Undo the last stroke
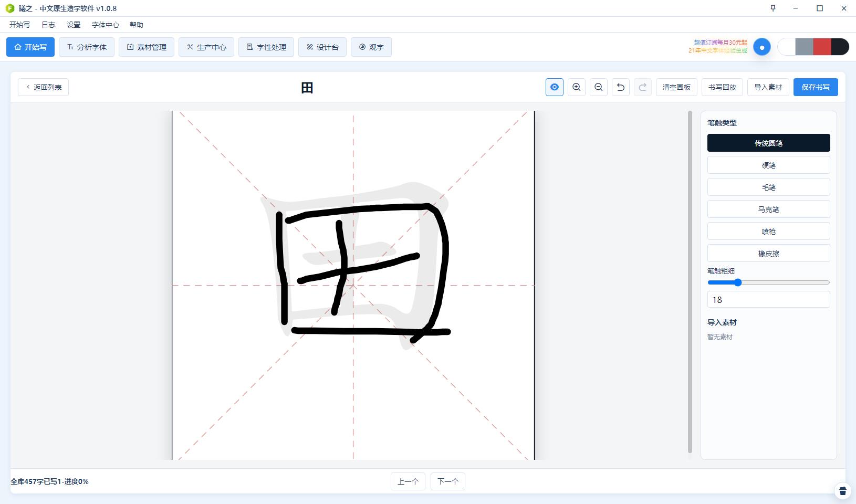Screen dimensions: 856x504 620,87
